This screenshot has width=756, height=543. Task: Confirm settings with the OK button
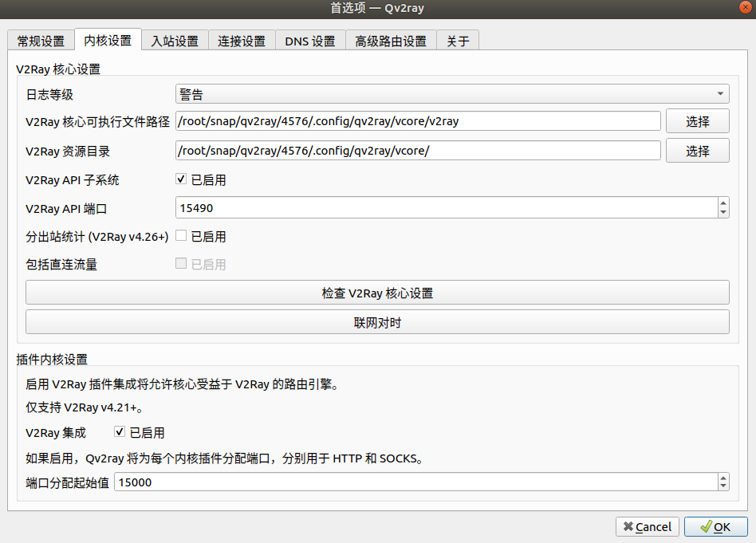[x=715, y=526]
